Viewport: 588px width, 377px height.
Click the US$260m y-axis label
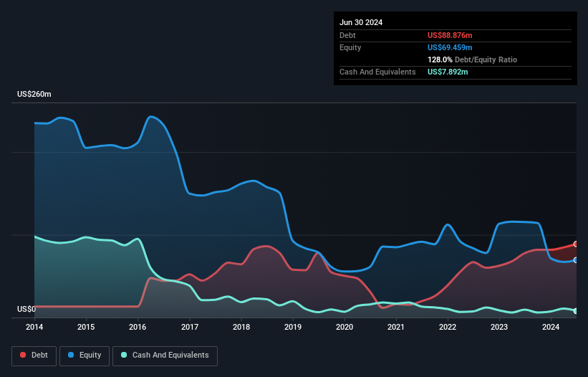[34, 94]
